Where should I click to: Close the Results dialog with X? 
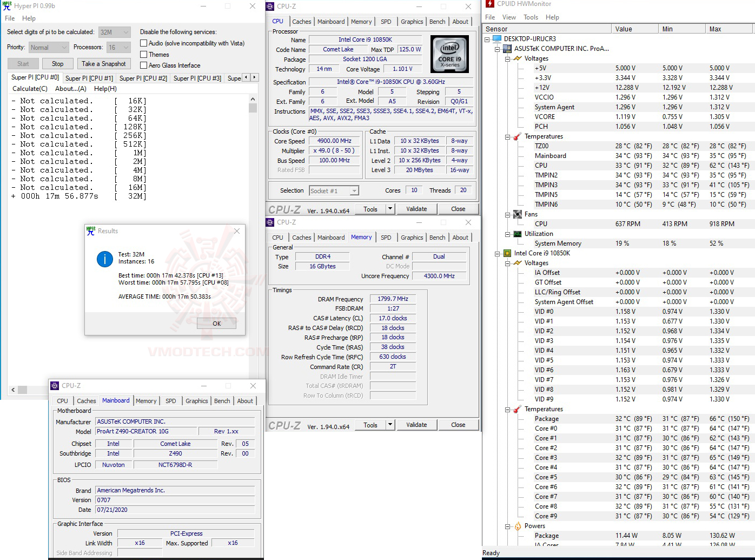tap(237, 231)
